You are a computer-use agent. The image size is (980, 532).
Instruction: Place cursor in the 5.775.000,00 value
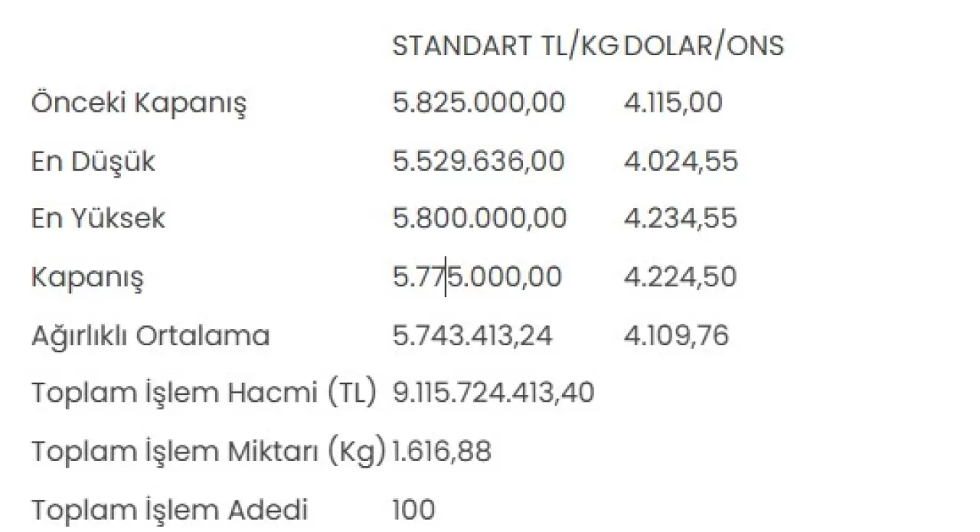pos(477,276)
